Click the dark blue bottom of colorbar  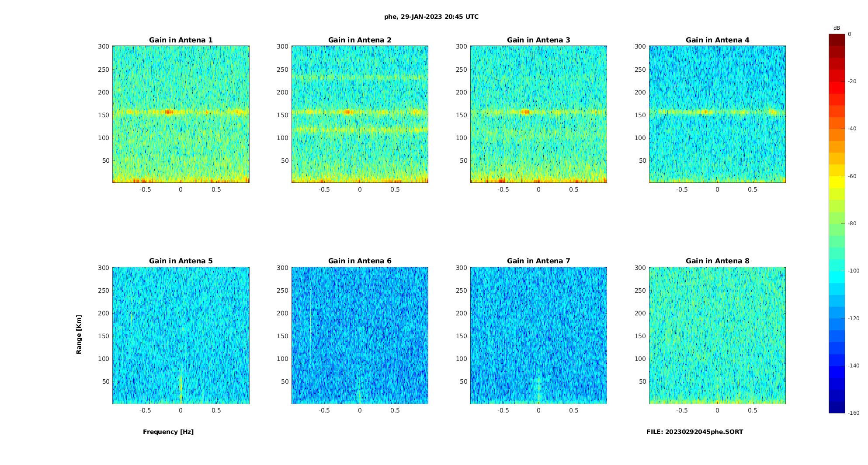point(837,407)
